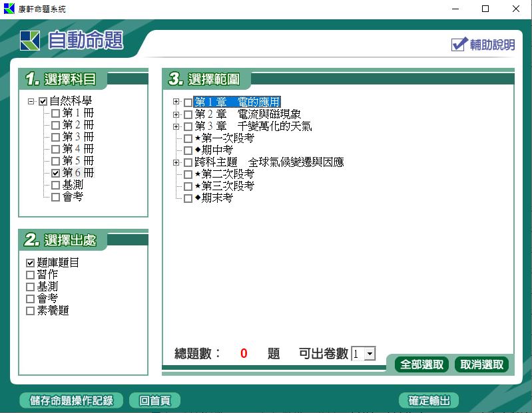Uncheck the 第 6 冊 checkbox
The height and width of the screenshot is (413, 532).
coord(55,173)
